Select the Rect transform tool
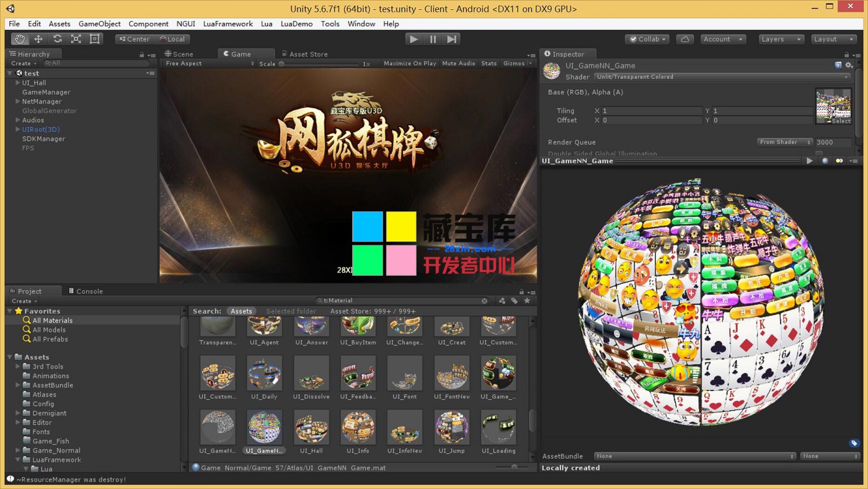This screenshot has height=489, width=868. (x=94, y=39)
